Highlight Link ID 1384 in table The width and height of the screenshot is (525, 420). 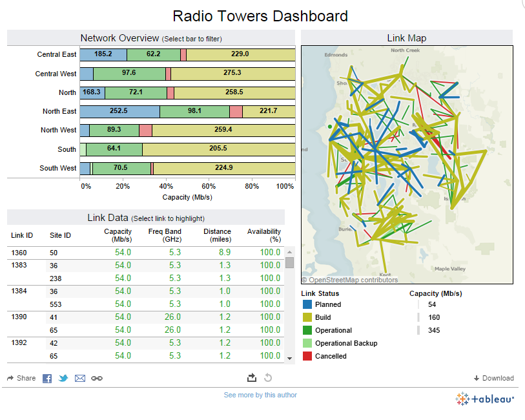click(19, 291)
